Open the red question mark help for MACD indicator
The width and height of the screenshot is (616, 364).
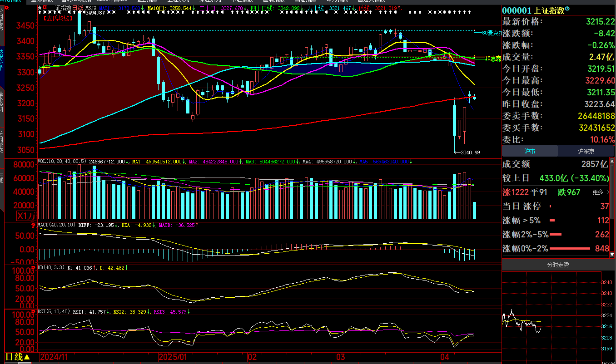coord(33,225)
